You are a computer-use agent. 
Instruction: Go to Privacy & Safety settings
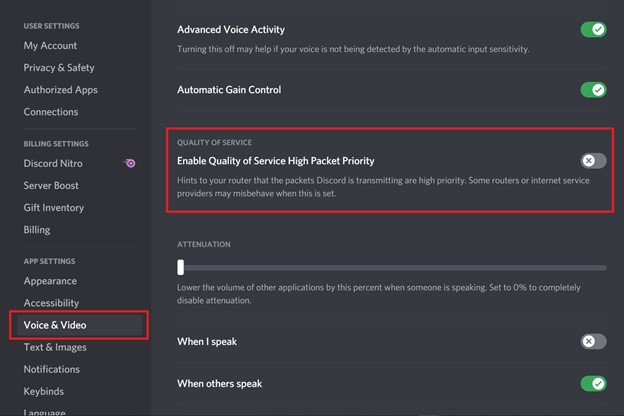tap(59, 68)
